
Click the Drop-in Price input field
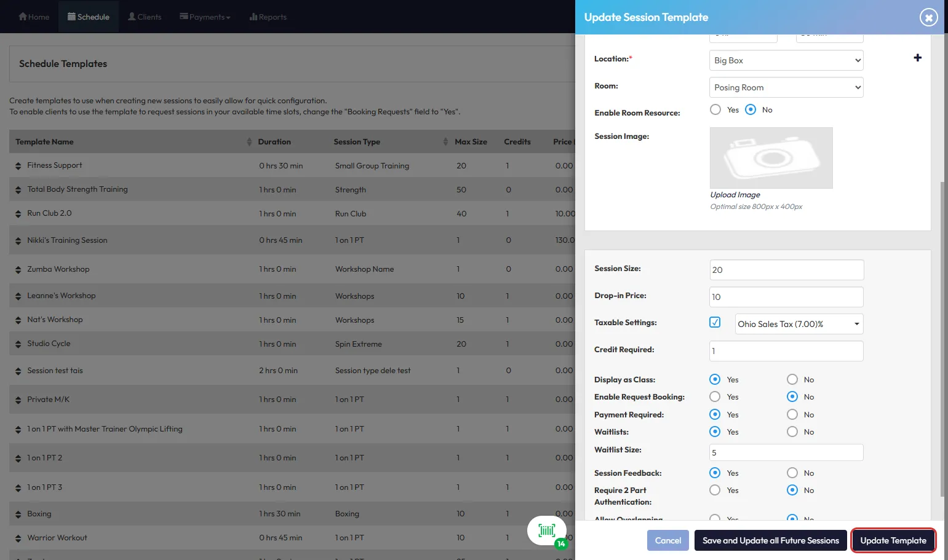click(x=786, y=297)
